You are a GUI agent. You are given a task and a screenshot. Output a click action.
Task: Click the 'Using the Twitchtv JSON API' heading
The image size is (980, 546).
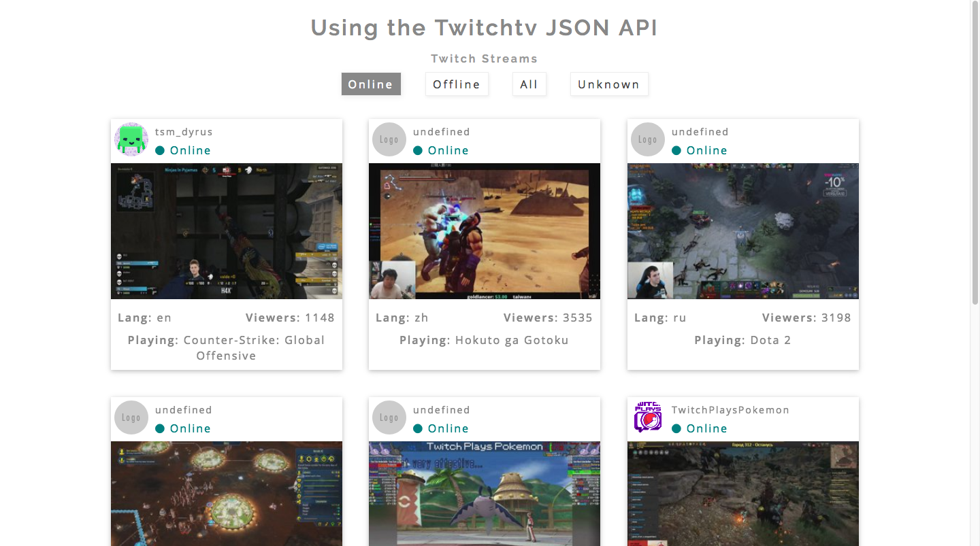pyautogui.click(x=484, y=28)
